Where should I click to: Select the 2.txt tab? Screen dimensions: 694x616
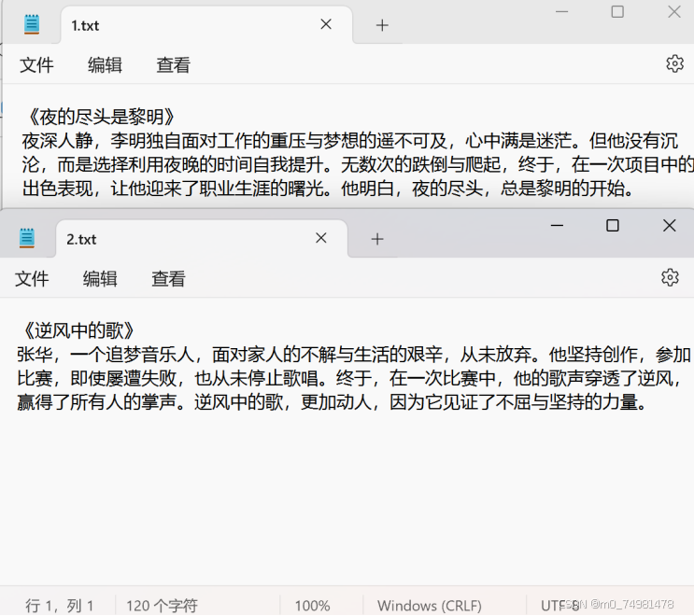[202, 239]
